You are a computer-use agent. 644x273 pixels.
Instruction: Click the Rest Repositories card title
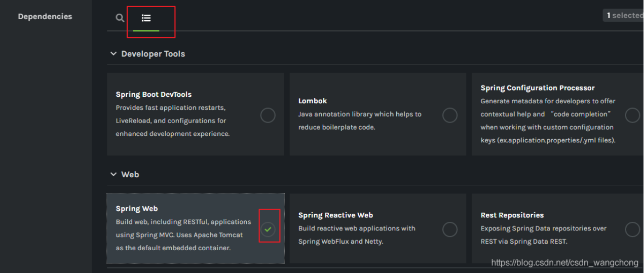(512, 215)
